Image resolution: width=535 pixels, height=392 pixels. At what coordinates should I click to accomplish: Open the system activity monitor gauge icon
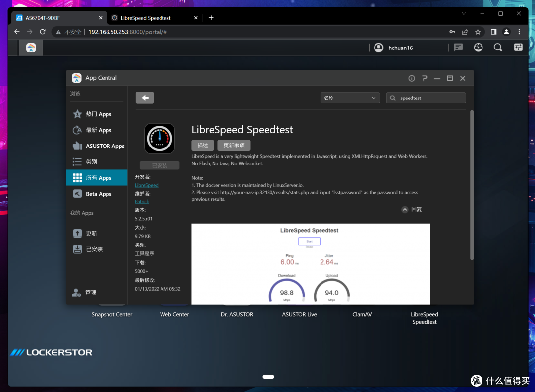[478, 48]
